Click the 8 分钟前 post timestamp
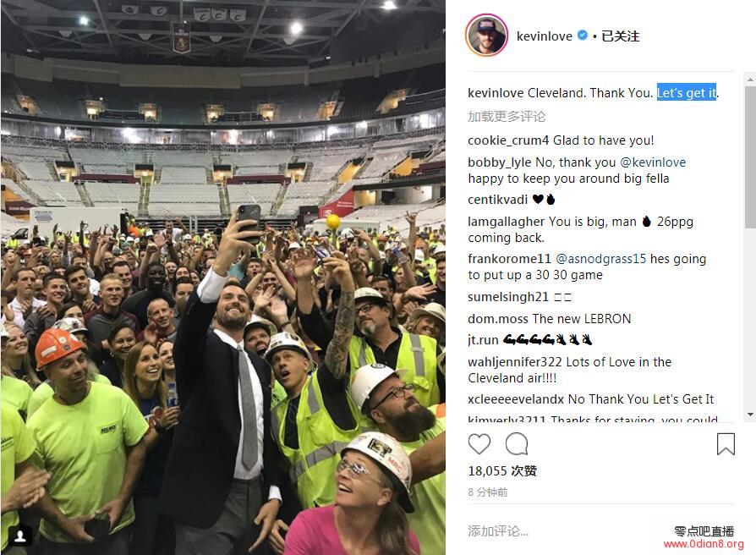The width and height of the screenshot is (756, 555). pos(487,492)
